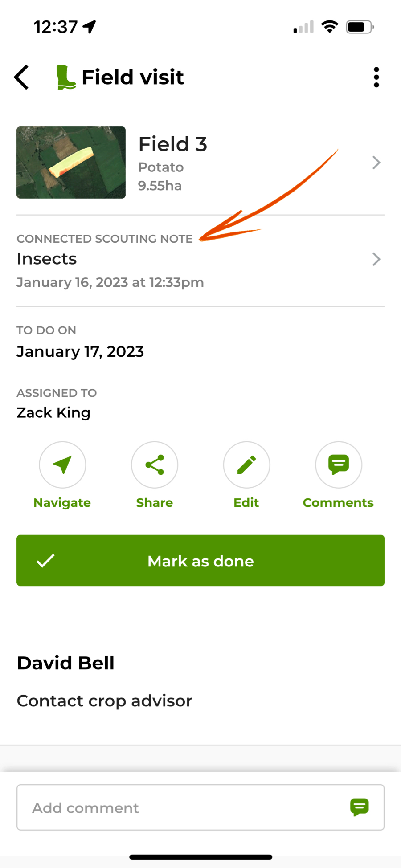The height and width of the screenshot is (868, 401).
Task: Tap the Navigate label
Action: (62, 503)
